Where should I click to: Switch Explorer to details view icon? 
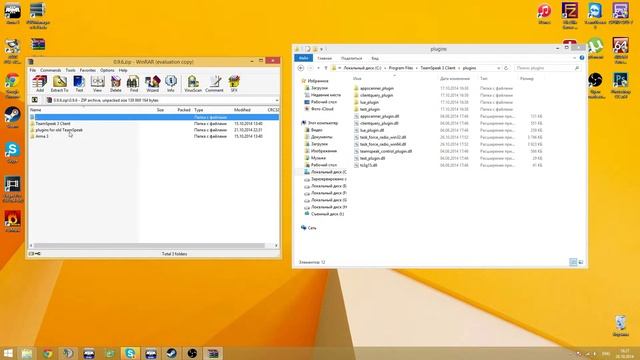[573, 262]
